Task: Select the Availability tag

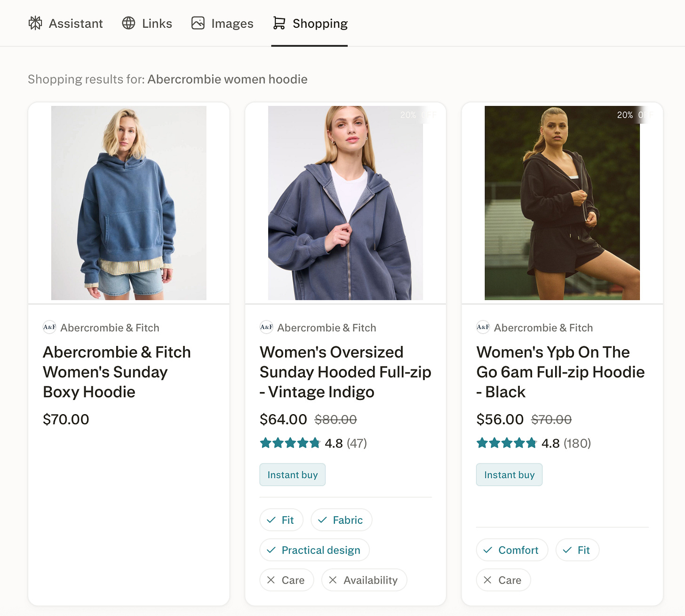Action: coord(364,580)
